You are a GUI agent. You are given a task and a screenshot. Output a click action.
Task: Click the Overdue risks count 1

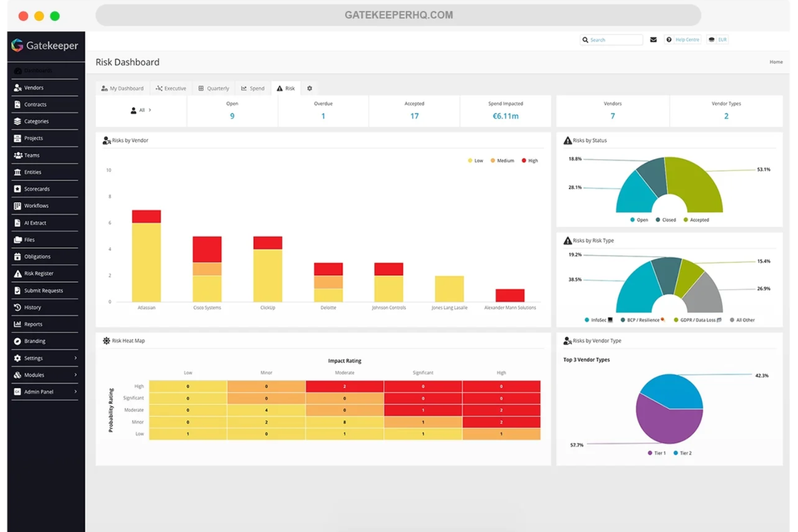(323, 116)
